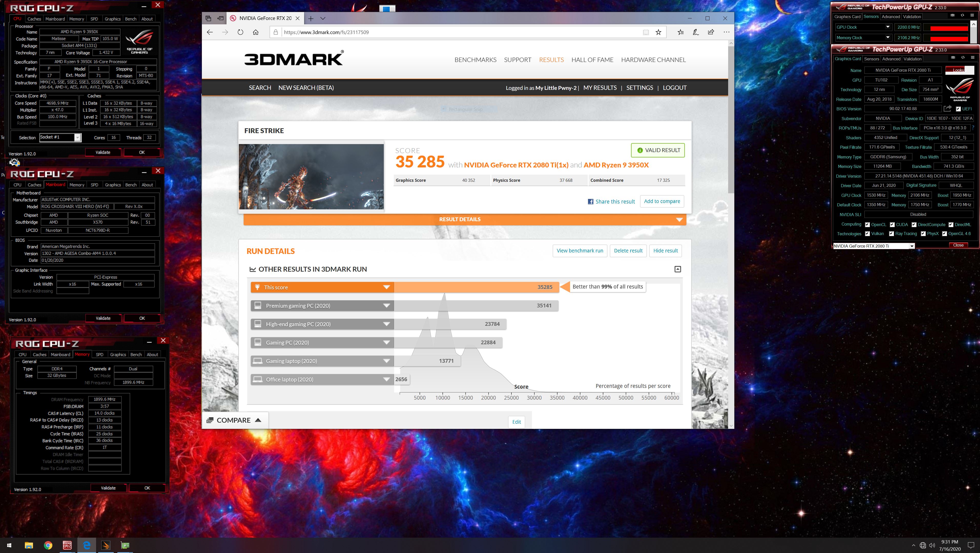The height and width of the screenshot is (553, 980).
Task: Expand the Gaming laptop (2020) row
Action: pyautogui.click(x=387, y=361)
